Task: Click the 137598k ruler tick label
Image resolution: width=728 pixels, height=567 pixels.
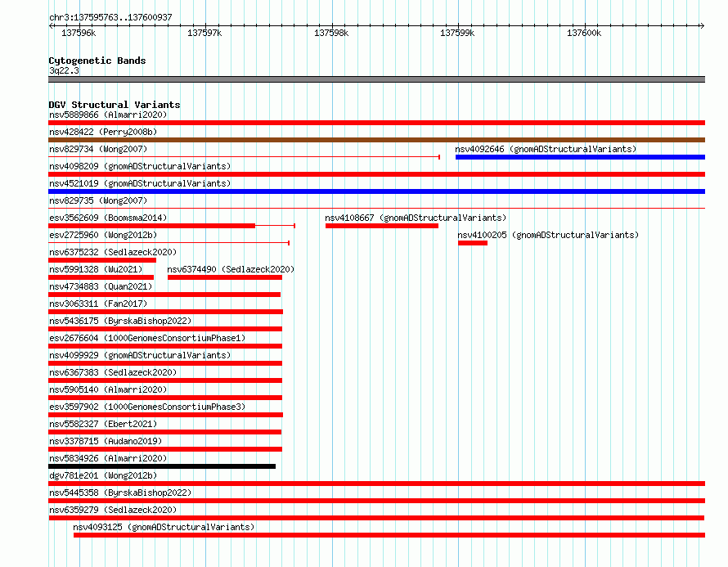Action: point(331,33)
